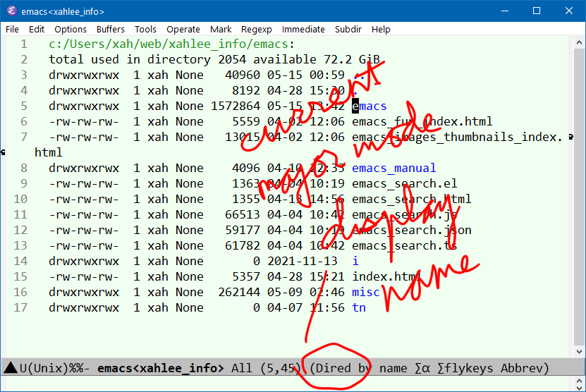
Task: Open the Regexp menu
Action: coord(257,29)
